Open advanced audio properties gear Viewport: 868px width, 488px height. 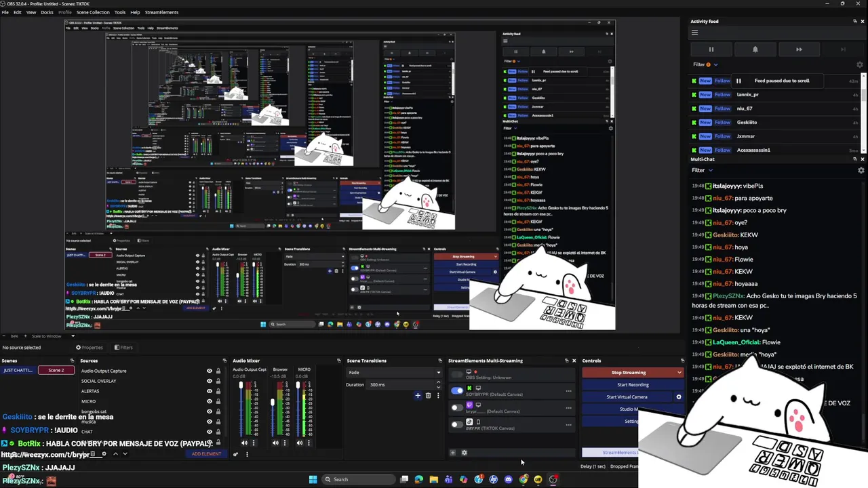[235, 454]
